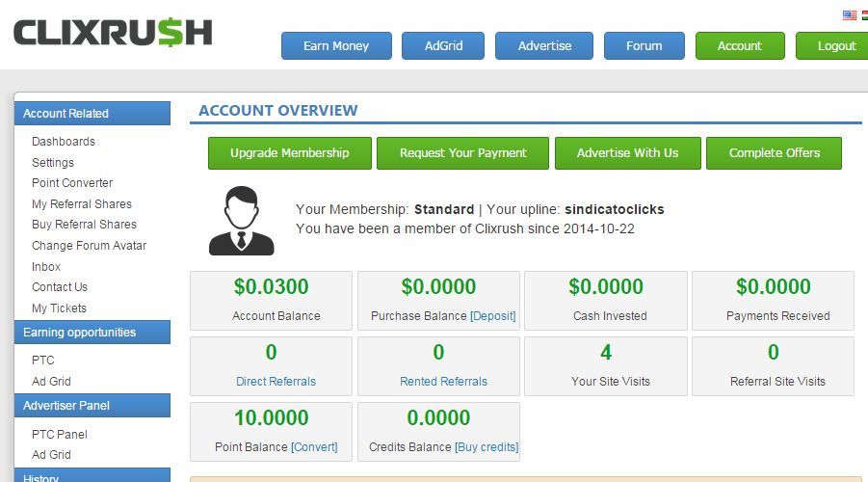Click the Payments Received label

pos(777,316)
